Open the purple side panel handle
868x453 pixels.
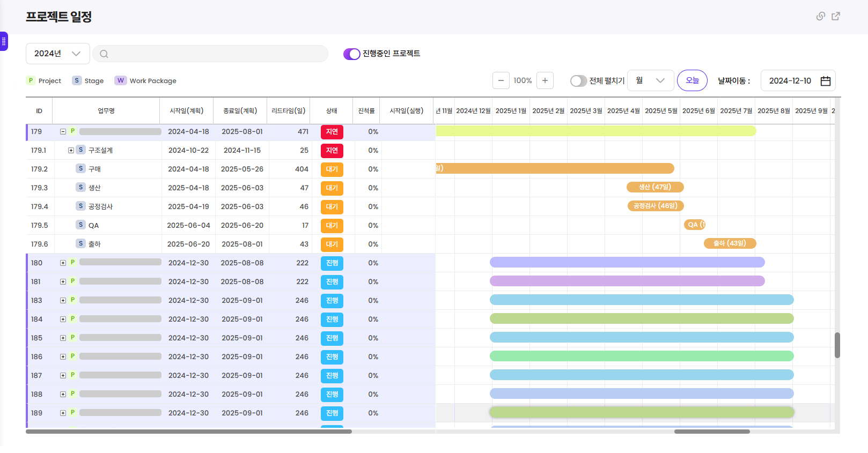pyautogui.click(x=4, y=41)
